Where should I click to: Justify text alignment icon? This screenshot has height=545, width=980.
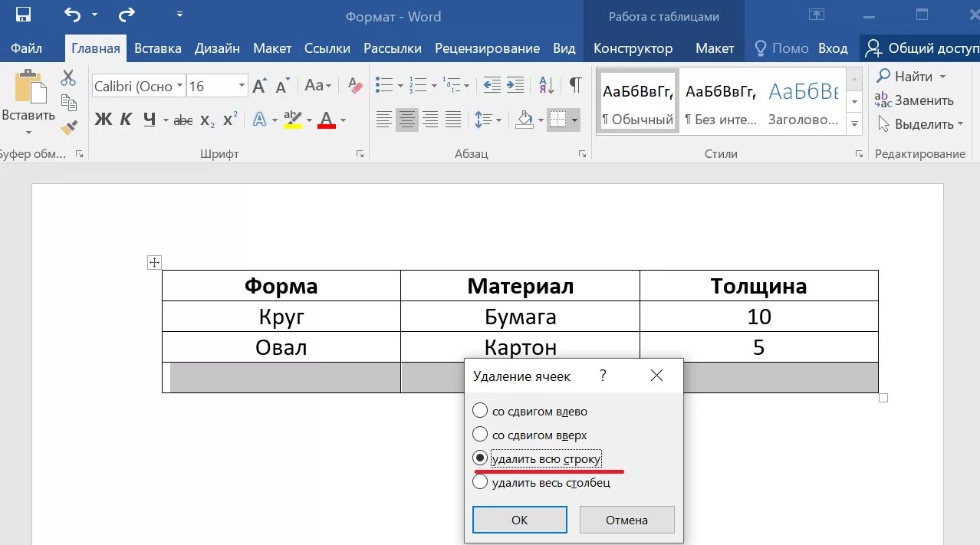pos(453,120)
